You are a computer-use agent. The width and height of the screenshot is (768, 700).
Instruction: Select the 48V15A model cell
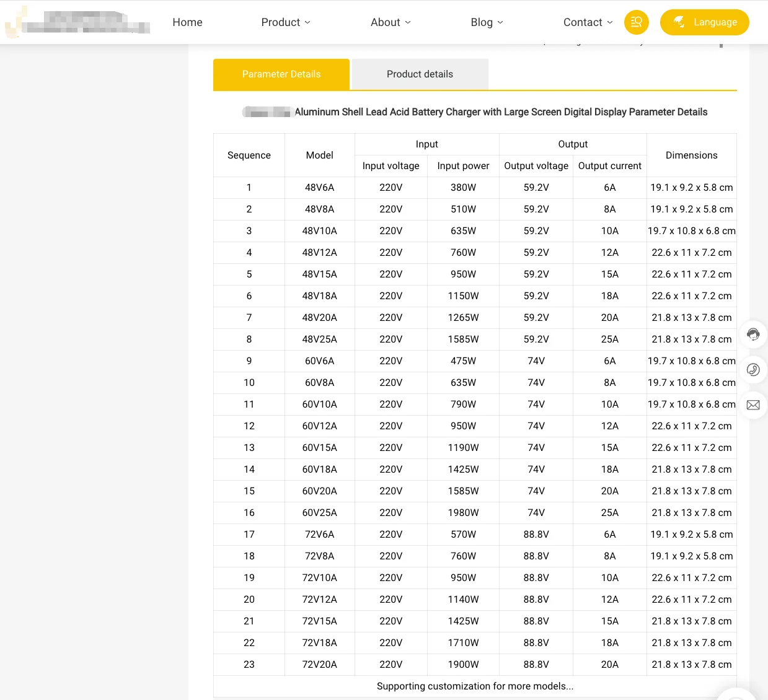[x=320, y=274]
